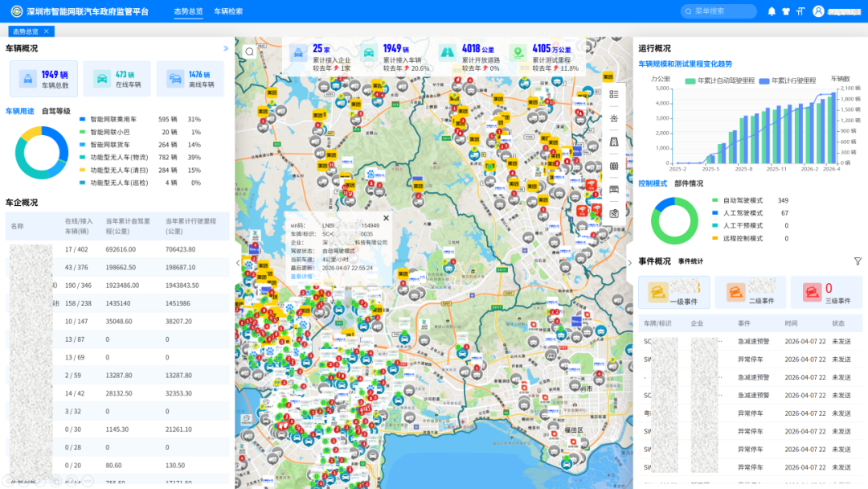Click the notification bell icon

772,11
